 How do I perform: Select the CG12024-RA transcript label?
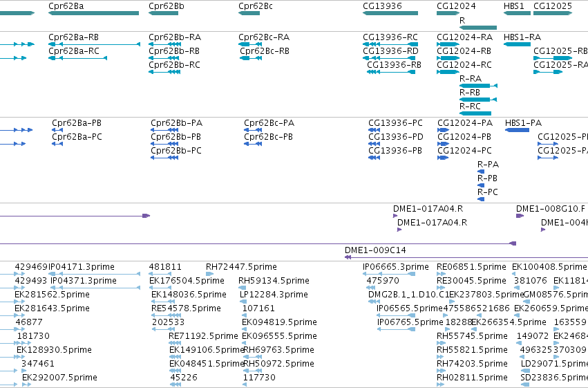click(x=464, y=37)
